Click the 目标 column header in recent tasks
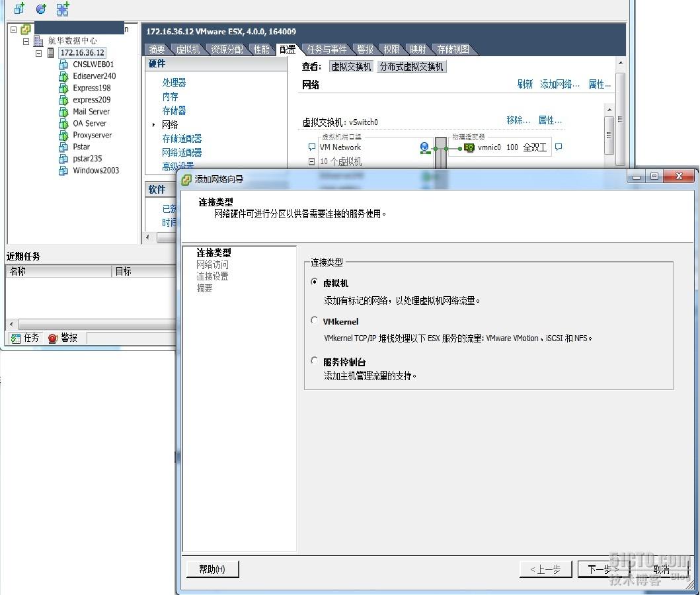This screenshot has height=595, width=700. (143, 272)
